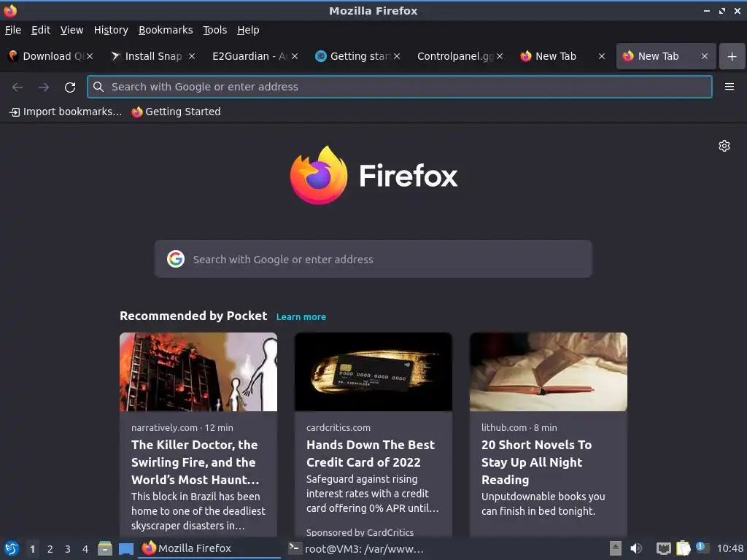Image resolution: width=747 pixels, height=560 pixels.
Task: Open the Firefox hamburger application menu
Action: coord(729,87)
